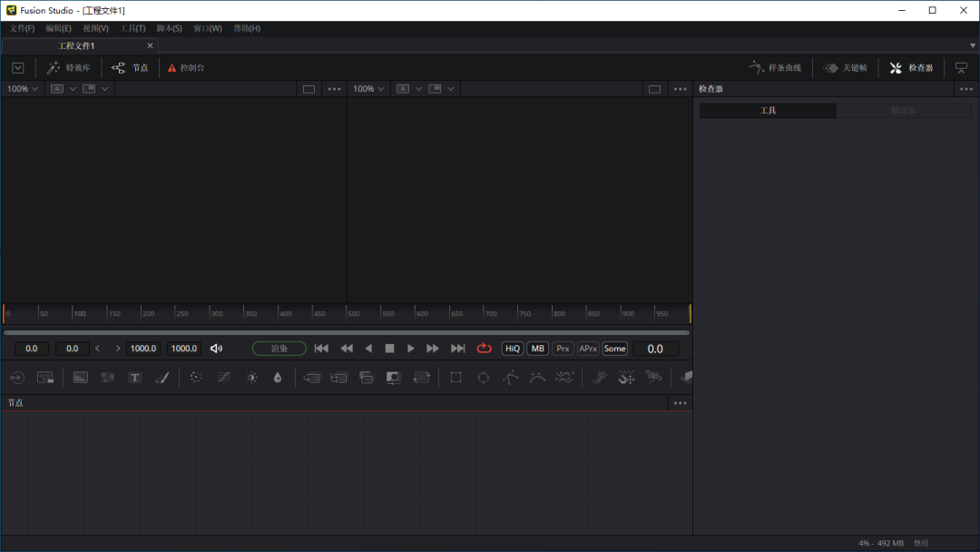The height and width of the screenshot is (552, 980).
Task: Add a BSpline mask node
Action: pos(537,378)
